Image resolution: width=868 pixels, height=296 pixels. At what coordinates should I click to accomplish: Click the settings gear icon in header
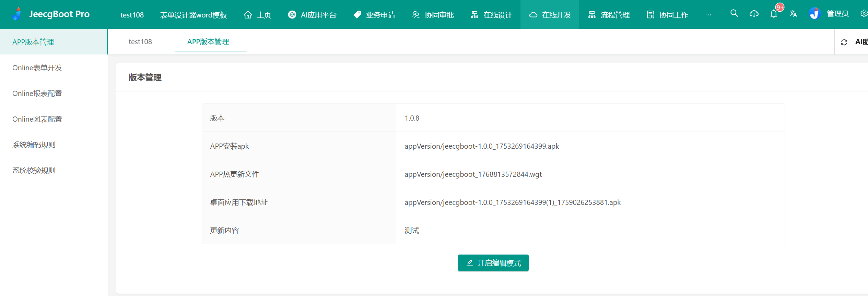pyautogui.click(x=864, y=14)
